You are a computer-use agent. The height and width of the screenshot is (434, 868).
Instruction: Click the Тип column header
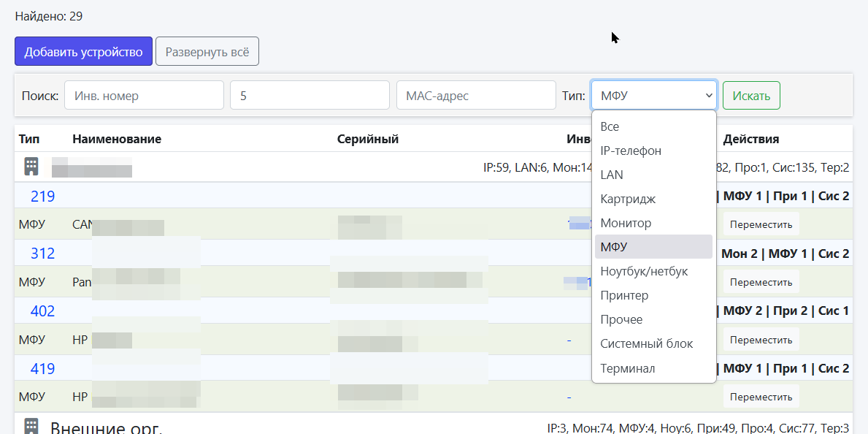click(29, 139)
